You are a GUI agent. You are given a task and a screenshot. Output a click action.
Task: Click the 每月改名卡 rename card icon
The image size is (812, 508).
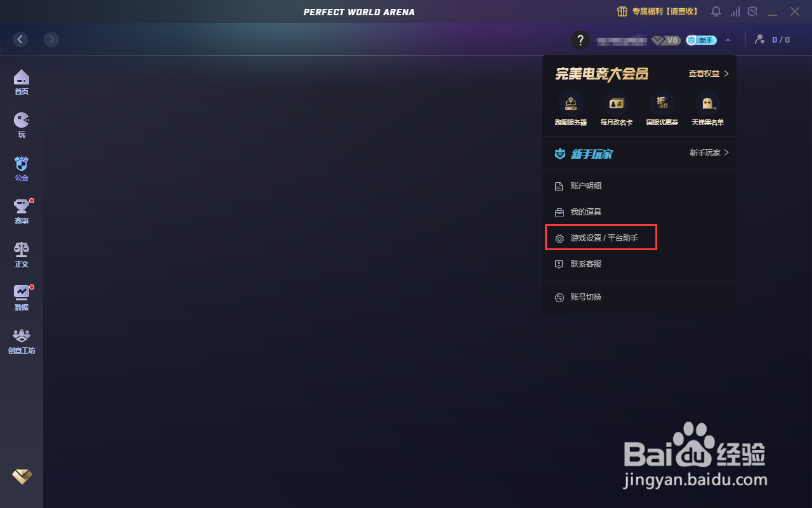click(x=616, y=103)
